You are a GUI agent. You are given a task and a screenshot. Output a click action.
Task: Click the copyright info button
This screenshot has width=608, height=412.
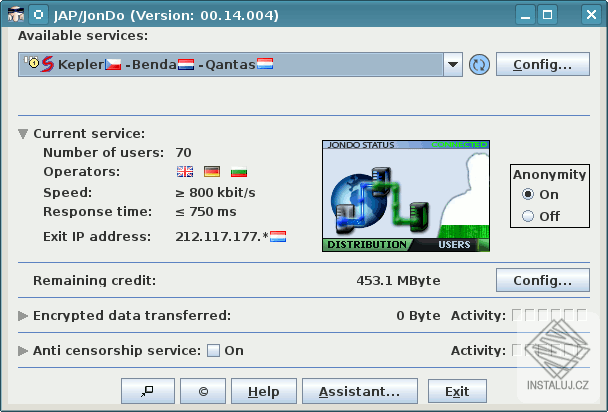(x=203, y=391)
